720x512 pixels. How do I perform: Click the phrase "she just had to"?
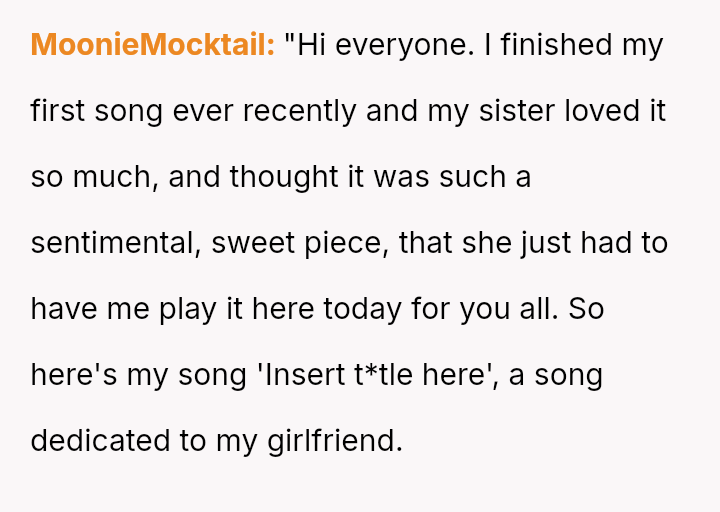(x=564, y=243)
